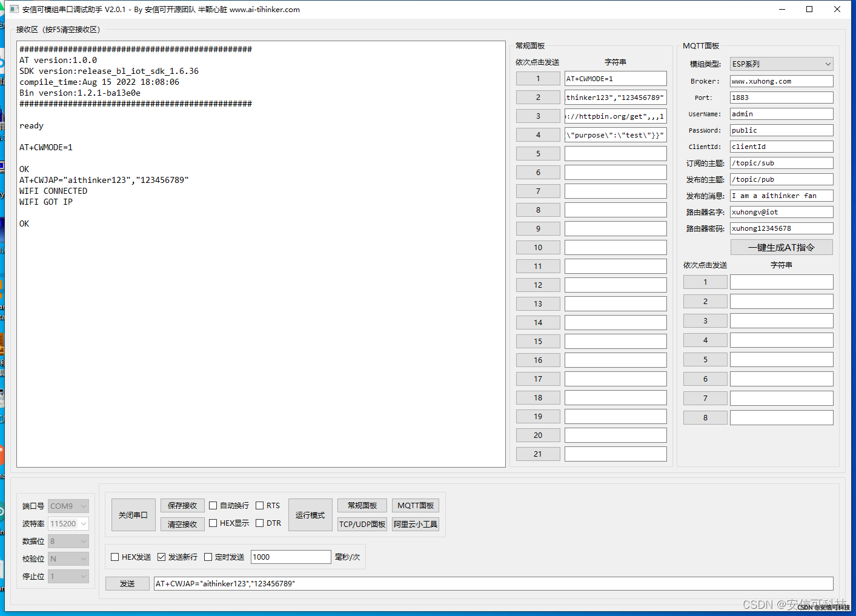Click the 发布的消息 field
The image size is (856, 616).
[781, 195]
